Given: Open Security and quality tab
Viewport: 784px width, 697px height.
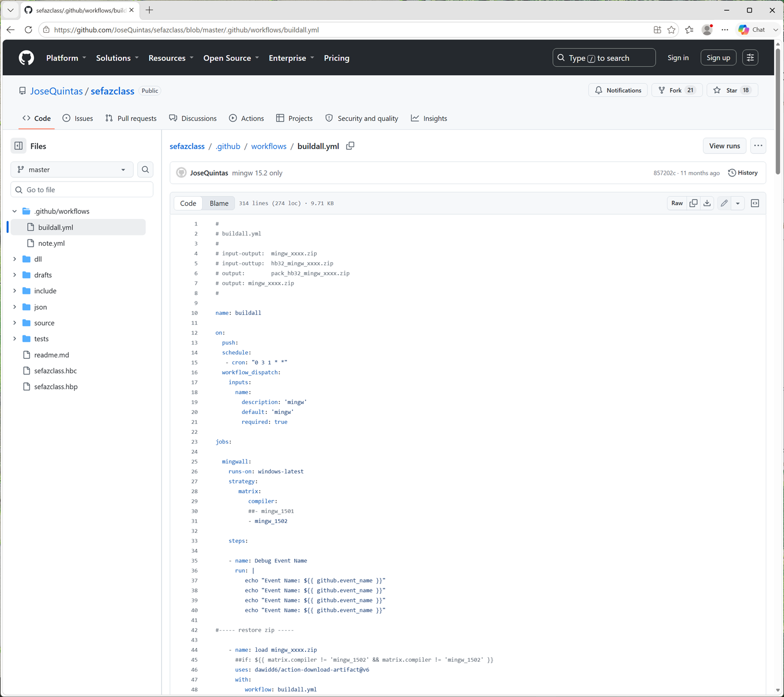Looking at the screenshot, I should (x=362, y=118).
